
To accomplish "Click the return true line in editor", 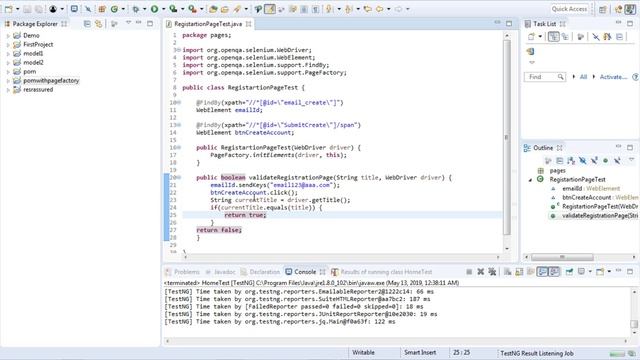I will [245, 215].
